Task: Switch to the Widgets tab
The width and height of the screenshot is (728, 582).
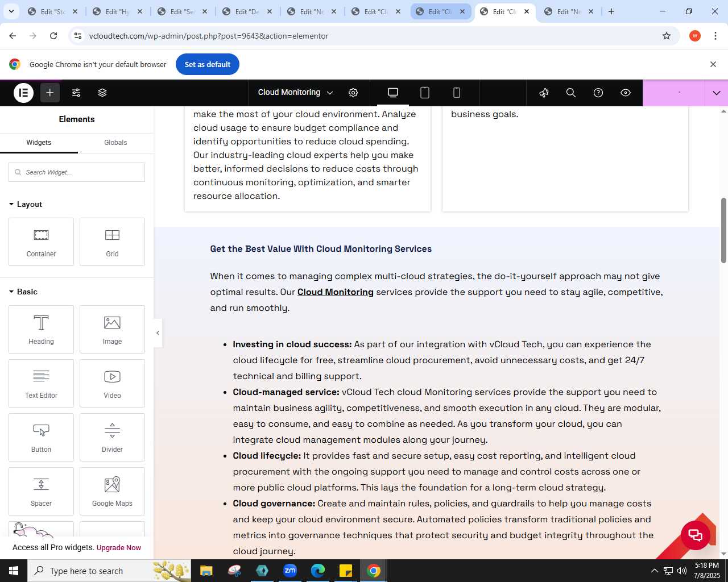Action: (39, 143)
